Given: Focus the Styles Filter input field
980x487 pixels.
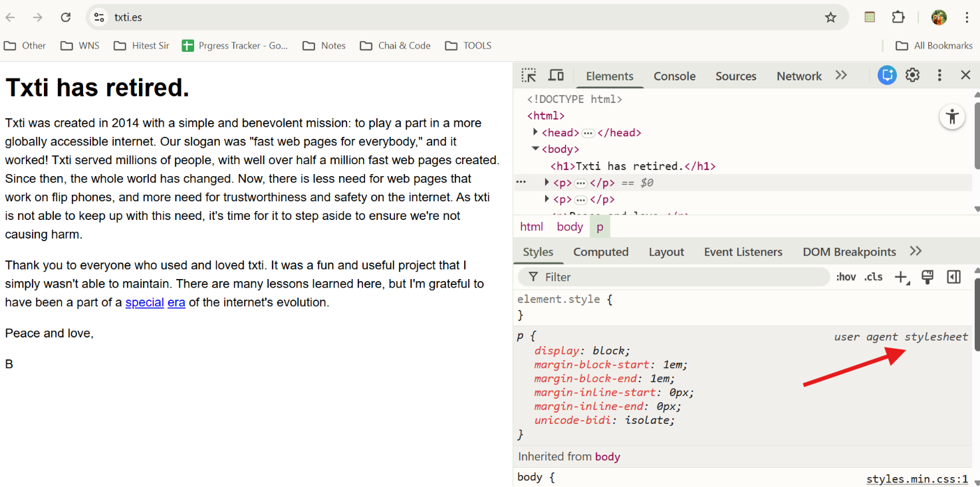Looking at the screenshot, I should (x=674, y=277).
